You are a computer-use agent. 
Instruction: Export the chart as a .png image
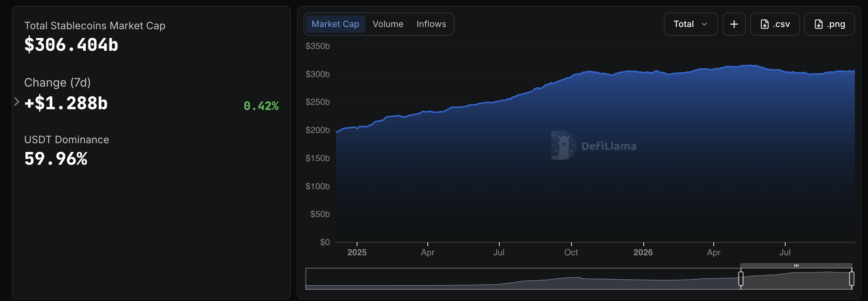point(829,24)
